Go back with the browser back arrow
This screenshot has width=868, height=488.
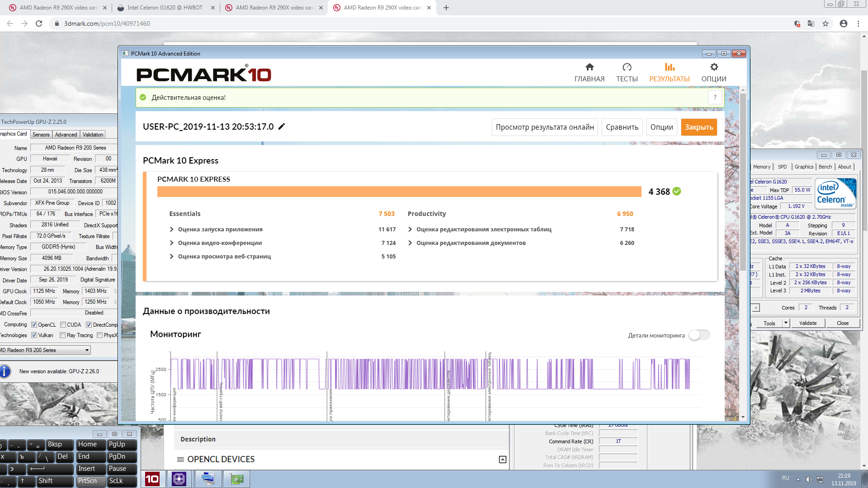point(10,23)
